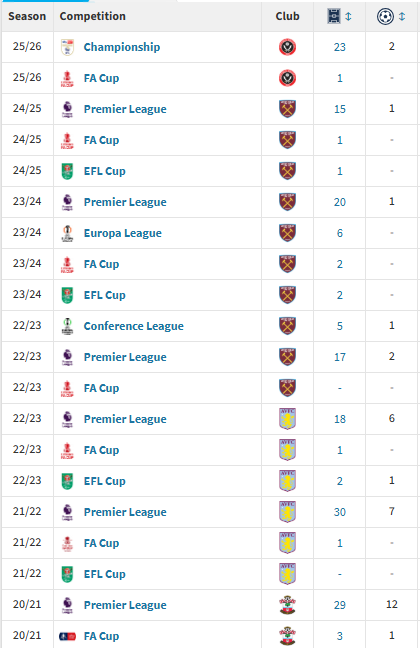420x648 pixels.
Task: Click Europa League logo icon
Action: click(x=67, y=233)
